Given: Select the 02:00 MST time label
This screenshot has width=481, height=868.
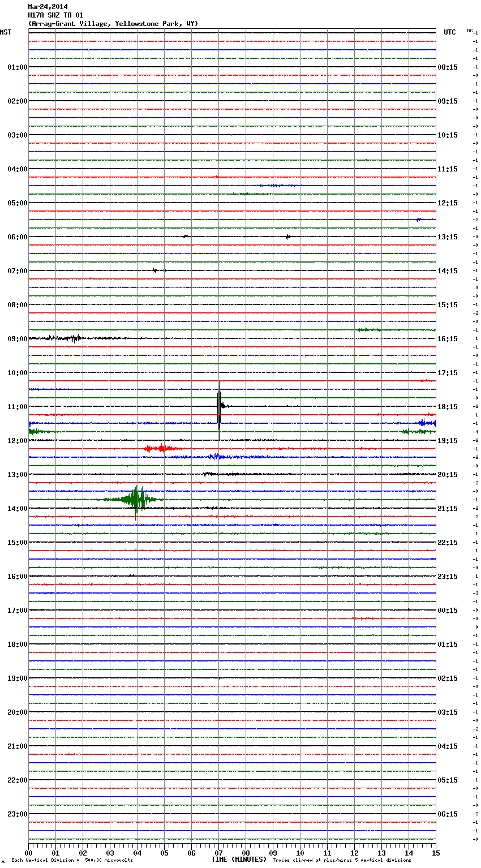Looking at the screenshot, I should point(18,101).
